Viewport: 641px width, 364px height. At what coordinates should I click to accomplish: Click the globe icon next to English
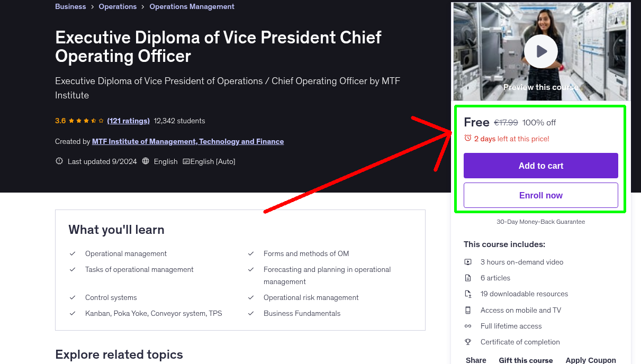[x=146, y=161]
